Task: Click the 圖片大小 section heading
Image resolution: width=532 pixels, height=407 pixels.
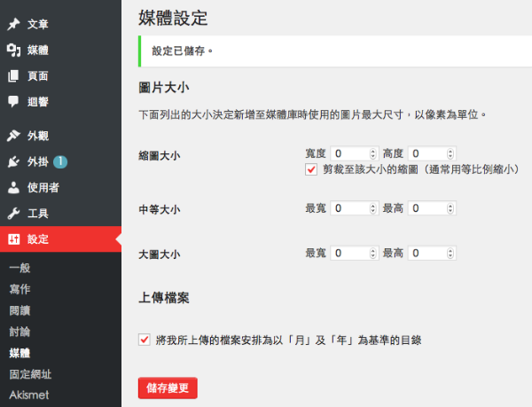Action: (163, 88)
